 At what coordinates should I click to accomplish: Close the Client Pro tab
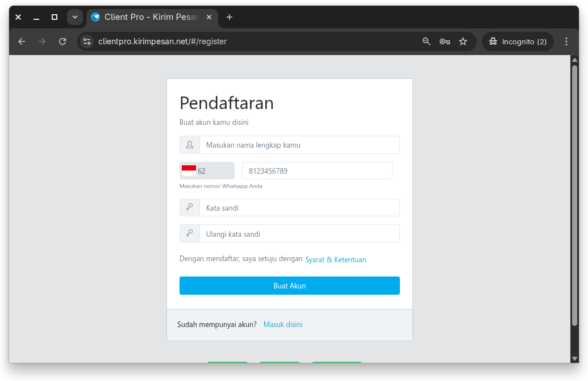[x=209, y=17]
